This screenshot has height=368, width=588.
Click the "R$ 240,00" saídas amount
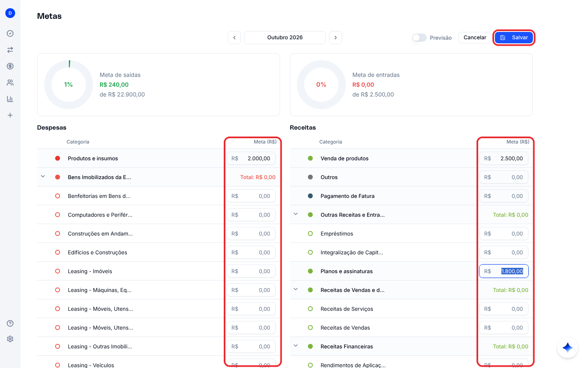[x=114, y=85]
